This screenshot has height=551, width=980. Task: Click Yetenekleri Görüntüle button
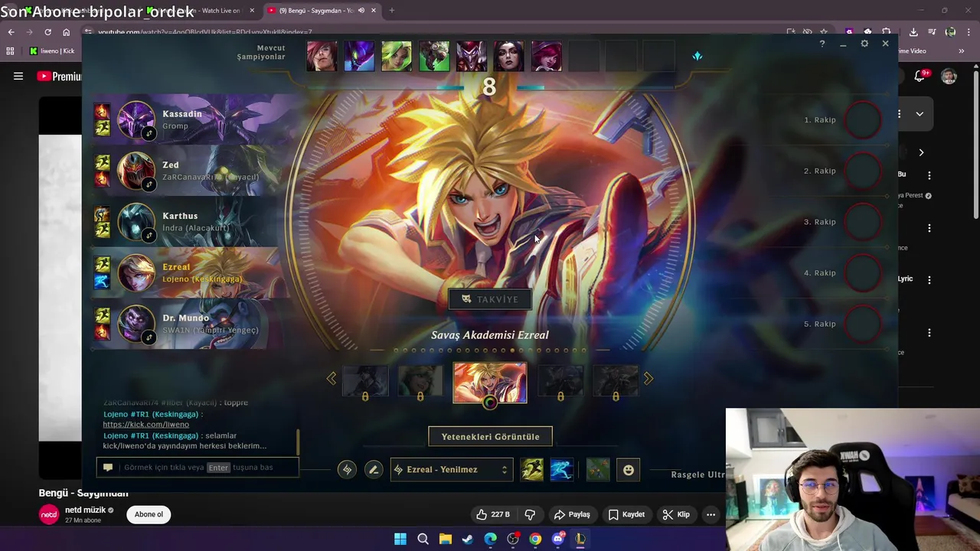tap(490, 437)
